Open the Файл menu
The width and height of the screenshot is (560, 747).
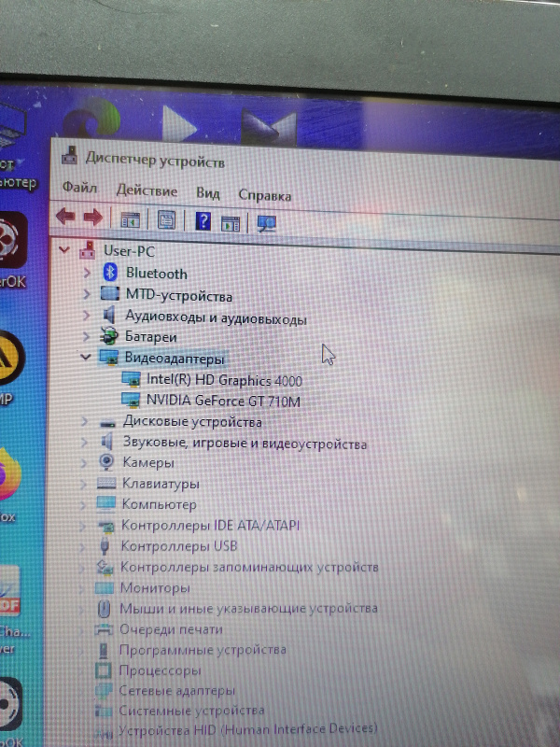coord(79,188)
